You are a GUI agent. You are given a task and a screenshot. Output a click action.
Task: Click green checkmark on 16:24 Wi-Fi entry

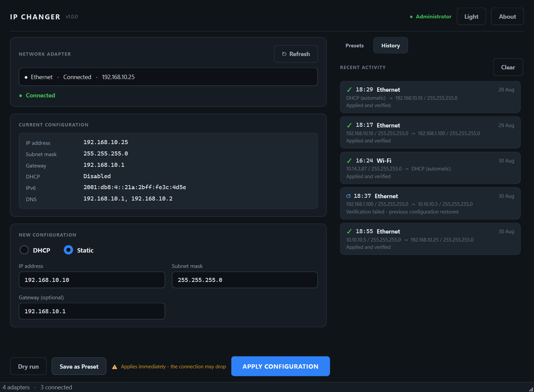(349, 161)
